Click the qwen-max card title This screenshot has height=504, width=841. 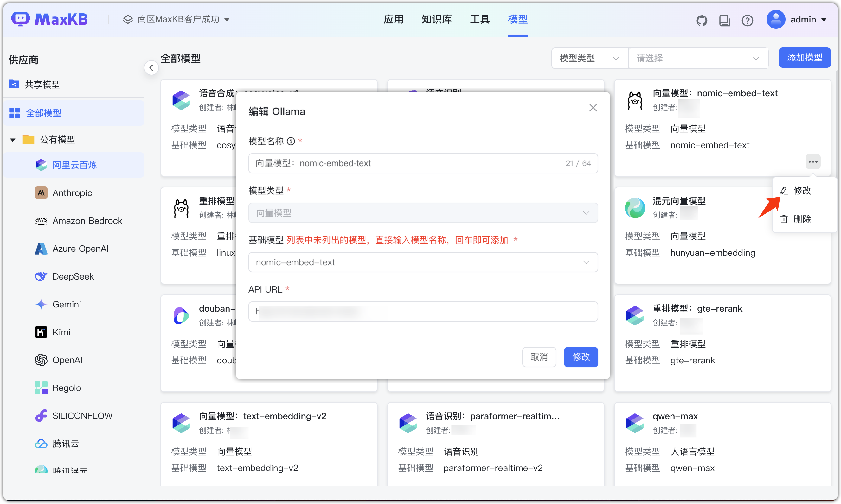point(675,416)
